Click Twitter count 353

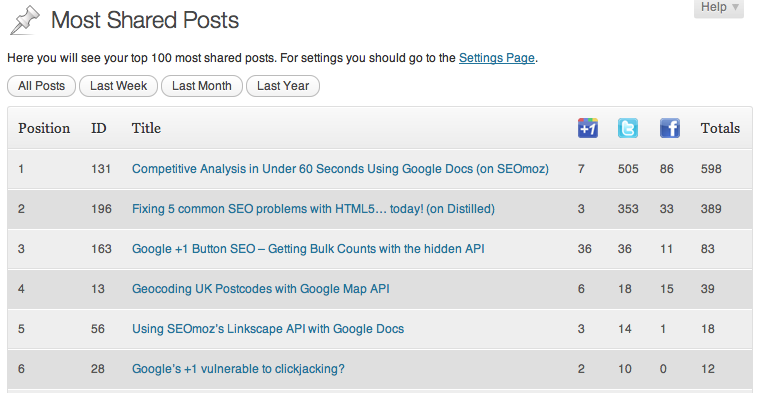click(x=628, y=209)
